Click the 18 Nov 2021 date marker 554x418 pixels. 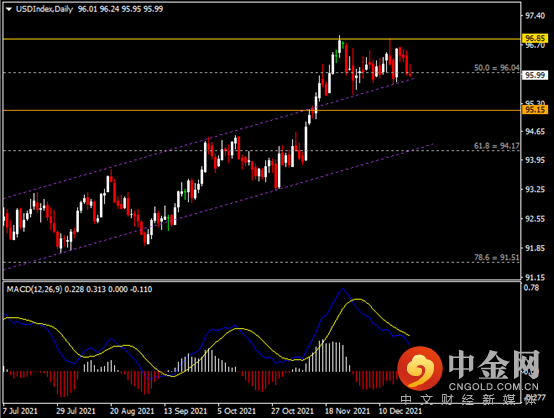coord(347,411)
